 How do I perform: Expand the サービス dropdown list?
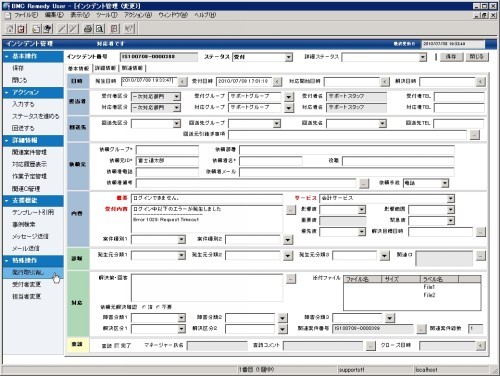click(x=451, y=199)
